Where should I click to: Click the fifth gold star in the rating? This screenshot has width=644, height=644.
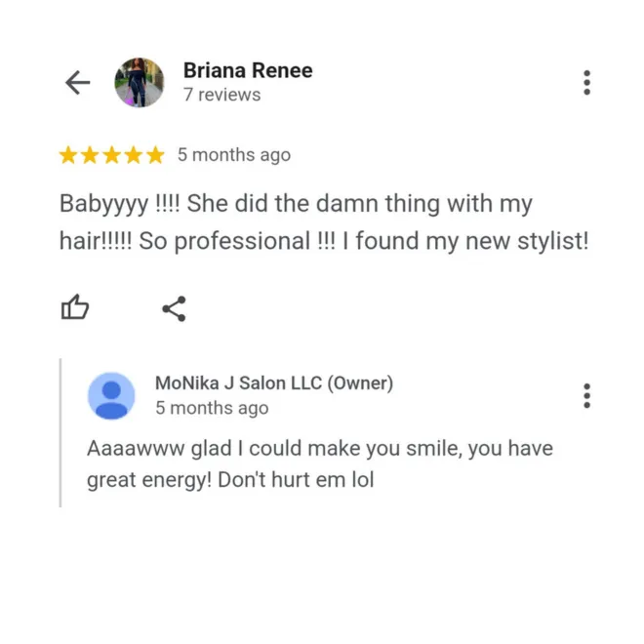(155, 155)
